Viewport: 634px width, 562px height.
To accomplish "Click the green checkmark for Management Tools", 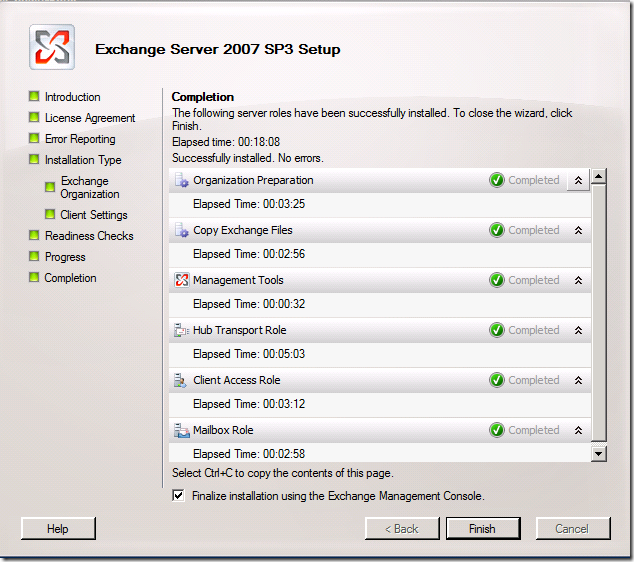I will 497,280.
